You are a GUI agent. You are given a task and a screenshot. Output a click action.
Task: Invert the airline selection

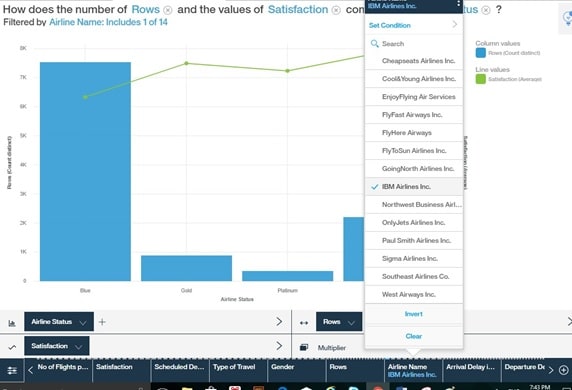tap(414, 314)
